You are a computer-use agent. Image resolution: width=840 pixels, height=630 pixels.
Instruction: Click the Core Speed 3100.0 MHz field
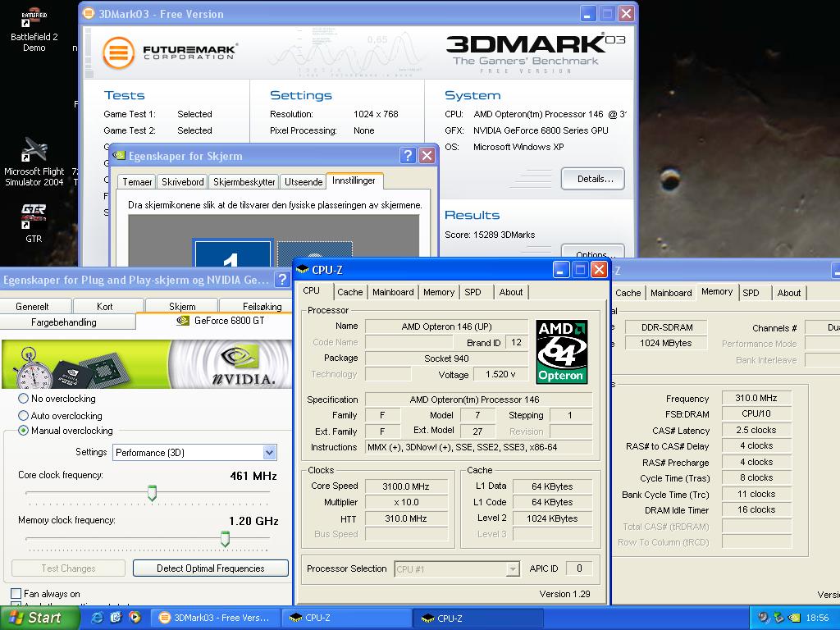(406, 486)
